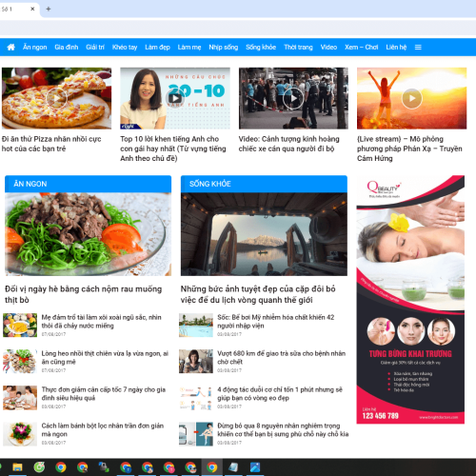Open cặp đôi bỏ việc du lịch headline

258,294
